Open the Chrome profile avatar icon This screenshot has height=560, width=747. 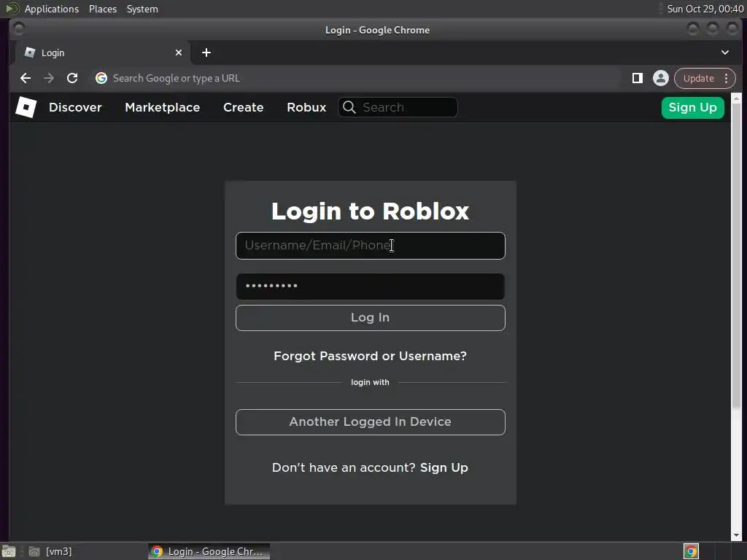(660, 78)
